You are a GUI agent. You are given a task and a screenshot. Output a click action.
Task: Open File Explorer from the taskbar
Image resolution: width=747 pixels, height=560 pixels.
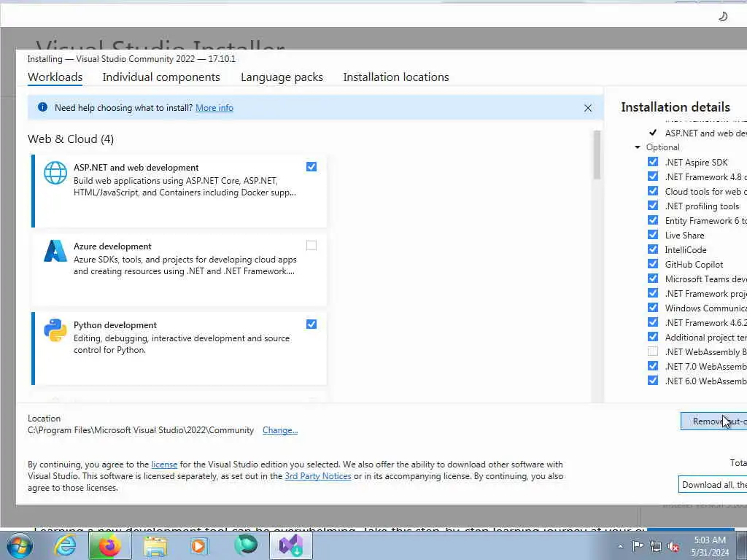(x=155, y=546)
